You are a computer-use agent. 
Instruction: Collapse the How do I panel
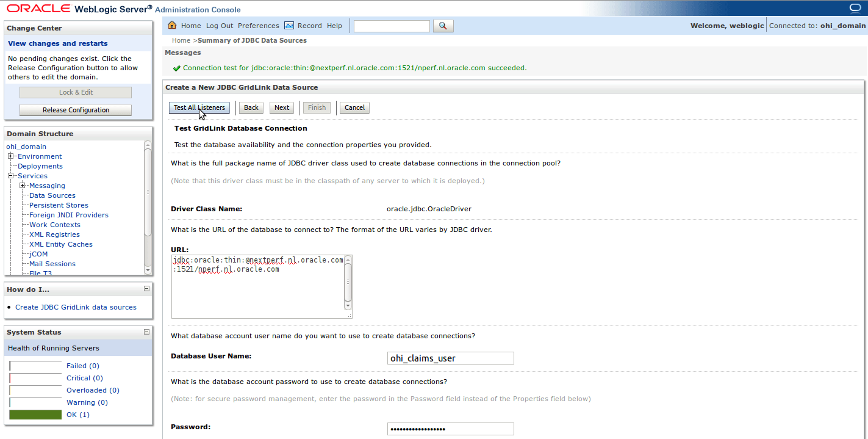(x=146, y=289)
